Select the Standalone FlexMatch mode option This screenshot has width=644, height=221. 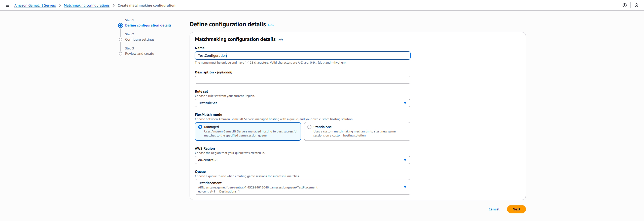point(309,127)
